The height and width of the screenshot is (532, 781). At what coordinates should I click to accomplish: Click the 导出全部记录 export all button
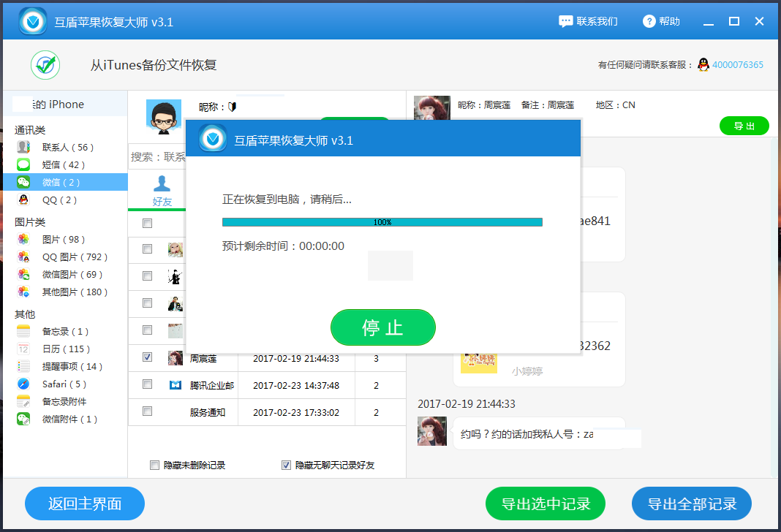[x=690, y=503]
